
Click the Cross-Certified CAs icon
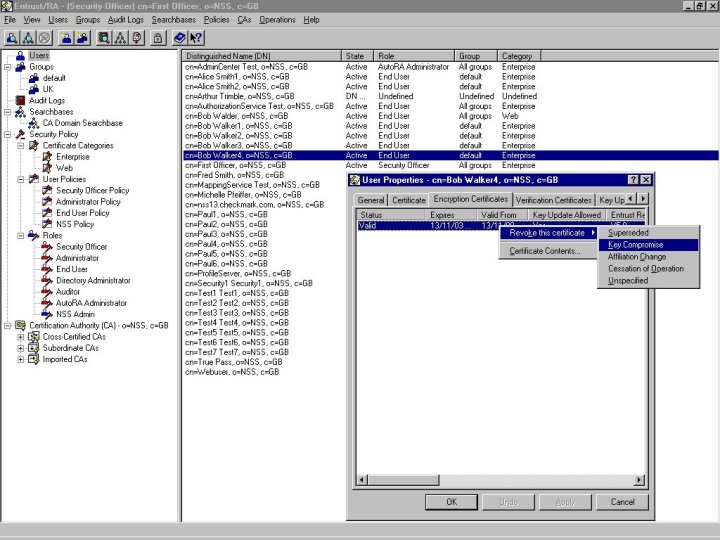(34, 337)
